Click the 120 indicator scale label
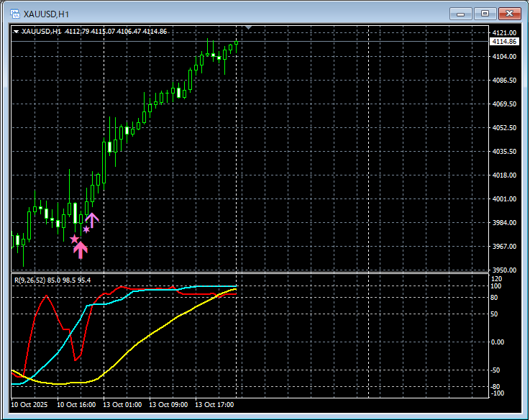The width and height of the screenshot is (530, 420). coord(496,279)
